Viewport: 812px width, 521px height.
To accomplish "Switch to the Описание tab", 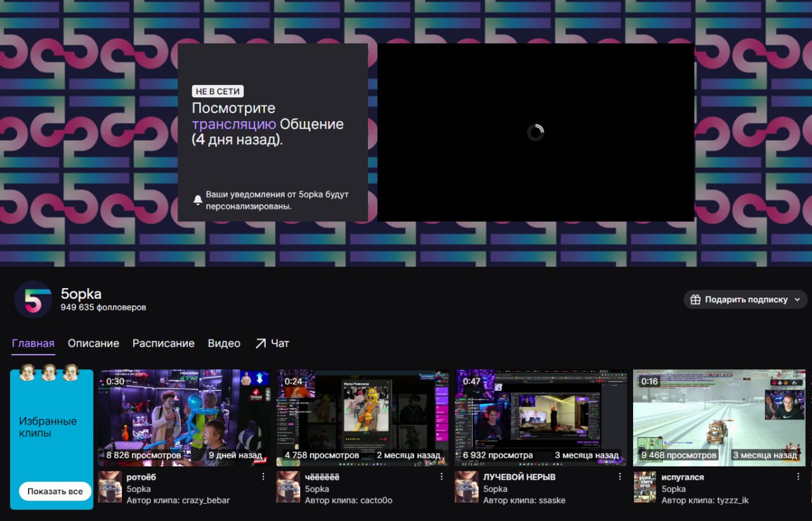I will 93,343.
